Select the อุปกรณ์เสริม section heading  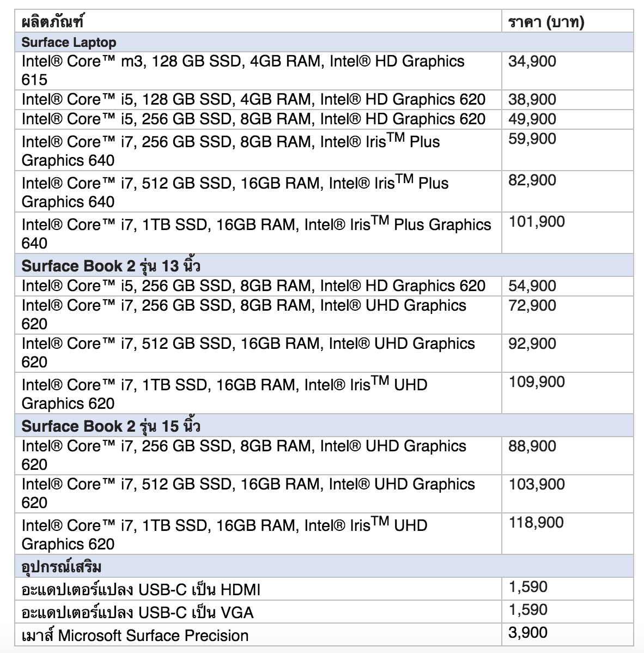coord(62,567)
